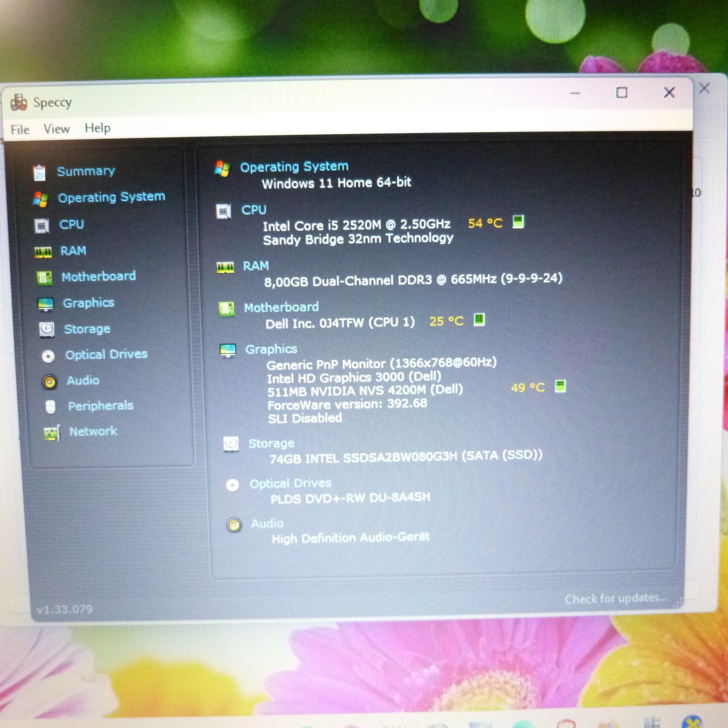The height and width of the screenshot is (728, 728).
Task: Click the NVIDIA NVS 4200M text line
Action: tap(365, 390)
